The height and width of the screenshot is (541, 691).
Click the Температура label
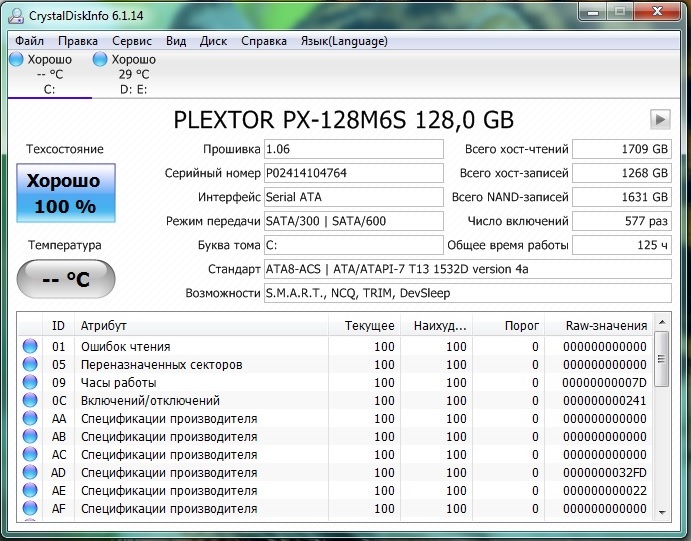pyautogui.click(x=65, y=245)
